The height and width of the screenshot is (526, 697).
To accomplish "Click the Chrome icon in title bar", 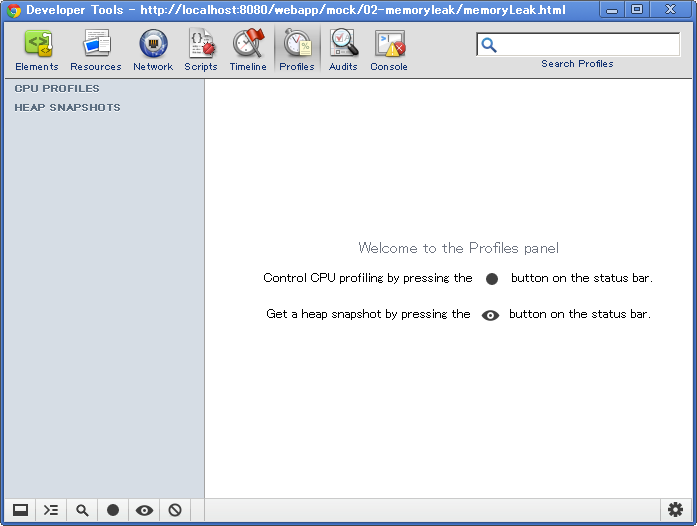I will 14,10.
